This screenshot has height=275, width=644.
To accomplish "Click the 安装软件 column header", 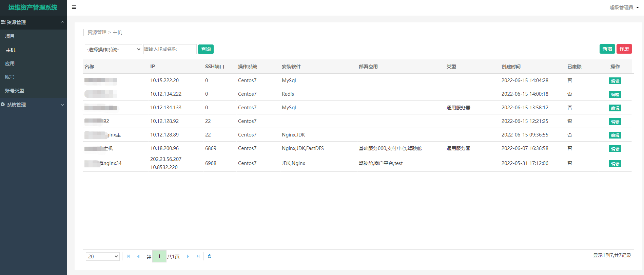I will (291, 67).
